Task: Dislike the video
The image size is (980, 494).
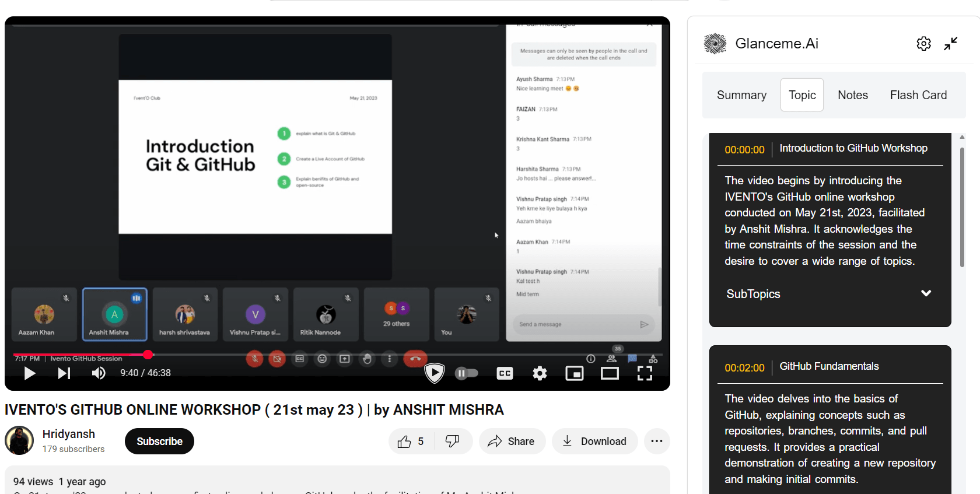Action: 453,442
